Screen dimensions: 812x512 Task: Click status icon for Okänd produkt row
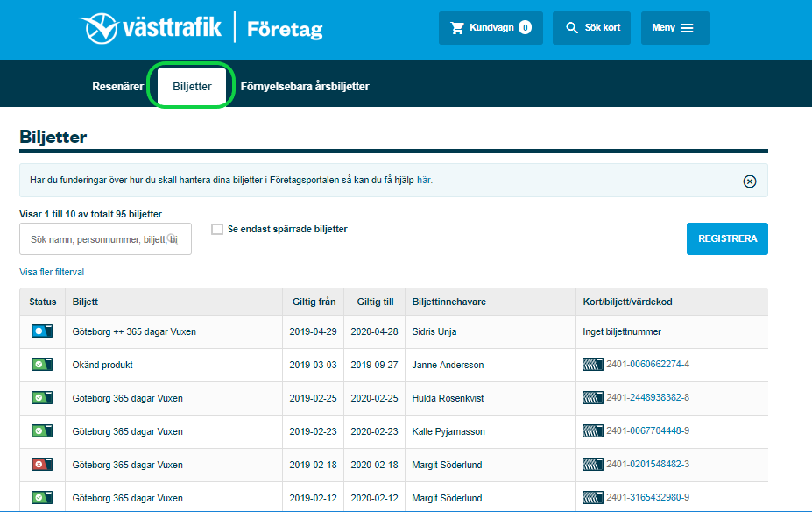point(41,365)
